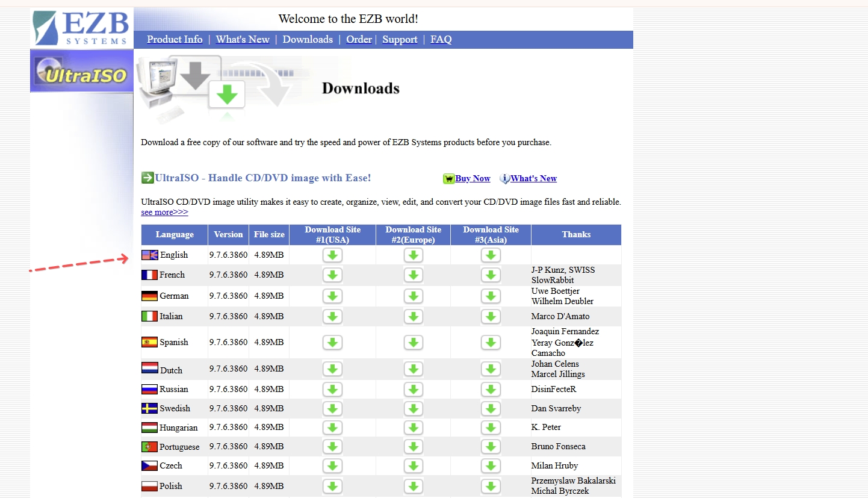Click the English flag icon
Image resolution: width=868 pixels, height=498 pixels.
tap(150, 255)
